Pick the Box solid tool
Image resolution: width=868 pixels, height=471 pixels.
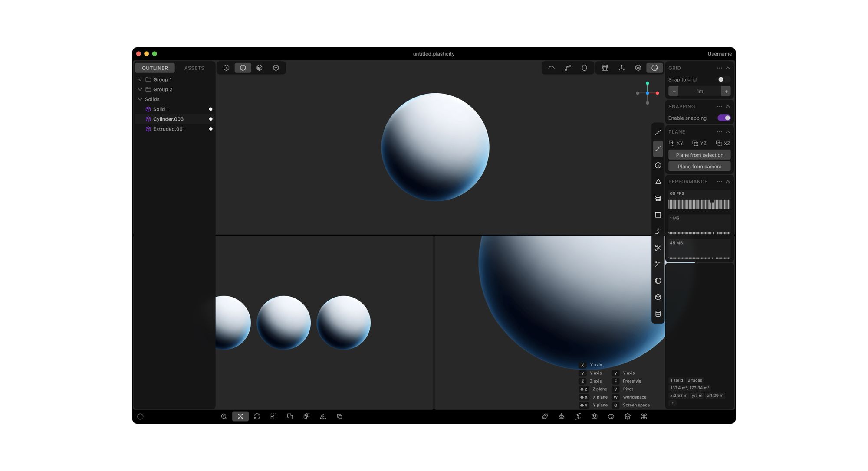(x=658, y=297)
